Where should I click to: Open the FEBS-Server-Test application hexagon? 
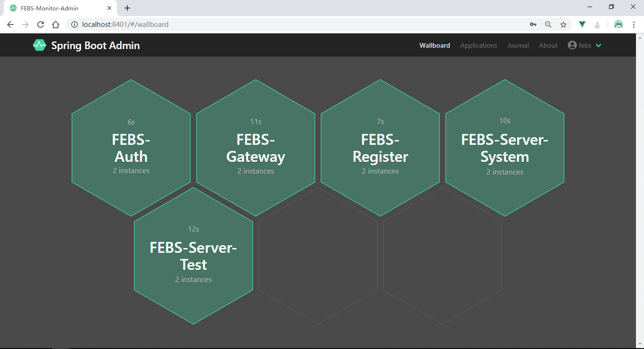193,256
